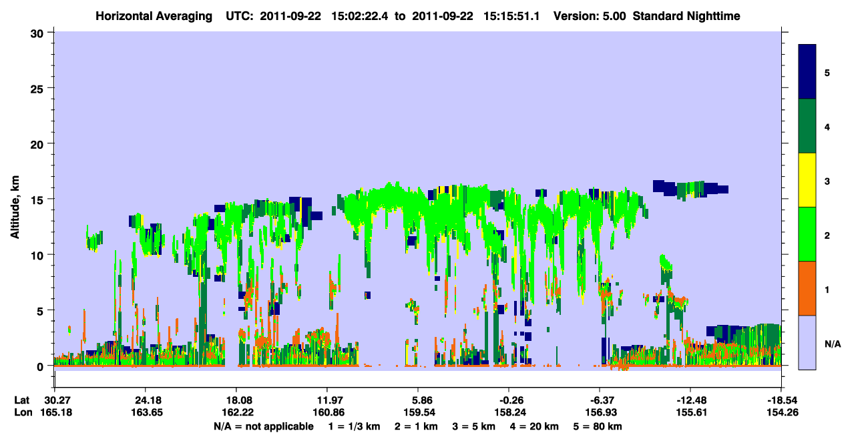
Task: Click the longitude 154.26 axis label
Action: coord(781,413)
